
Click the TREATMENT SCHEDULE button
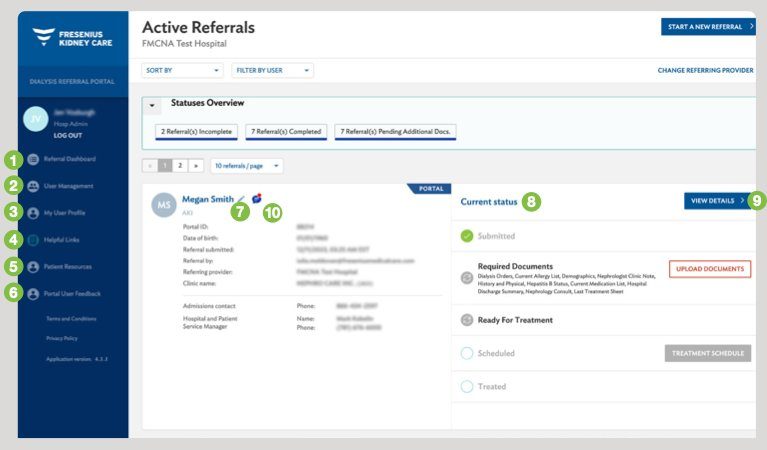pos(708,353)
